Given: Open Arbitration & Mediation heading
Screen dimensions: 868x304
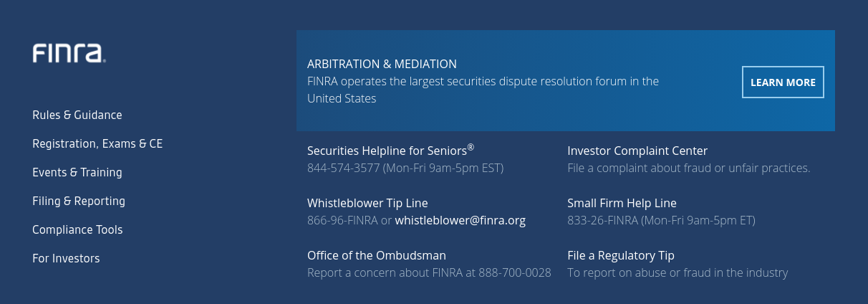Looking at the screenshot, I should pyautogui.click(x=382, y=64).
